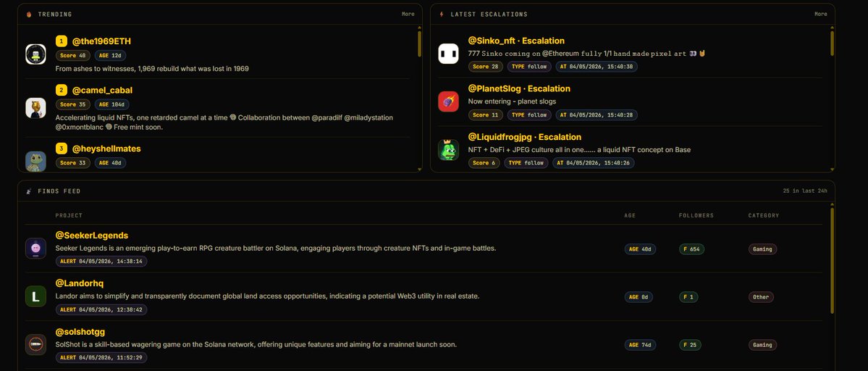This screenshot has height=371, width=868.
Task: Click the 25 in last 24h counter
Action: pyautogui.click(x=805, y=191)
